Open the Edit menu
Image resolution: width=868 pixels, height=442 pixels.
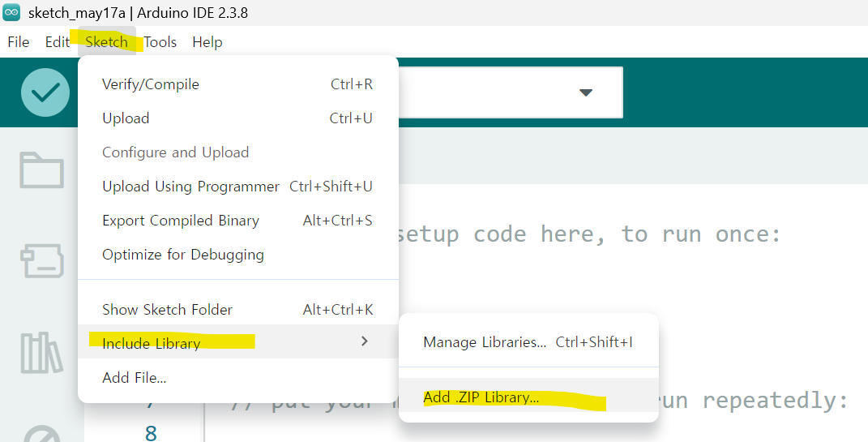(x=58, y=42)
